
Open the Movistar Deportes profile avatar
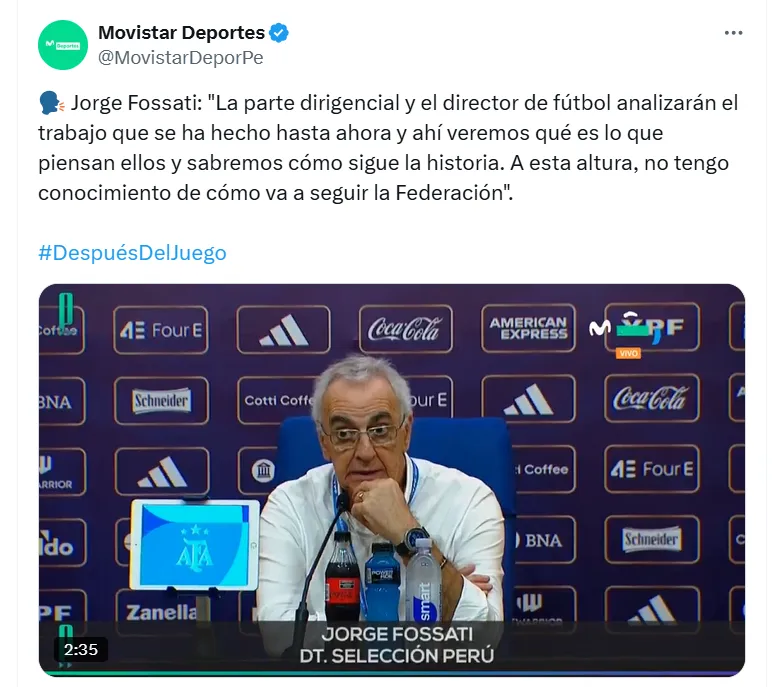63,45
